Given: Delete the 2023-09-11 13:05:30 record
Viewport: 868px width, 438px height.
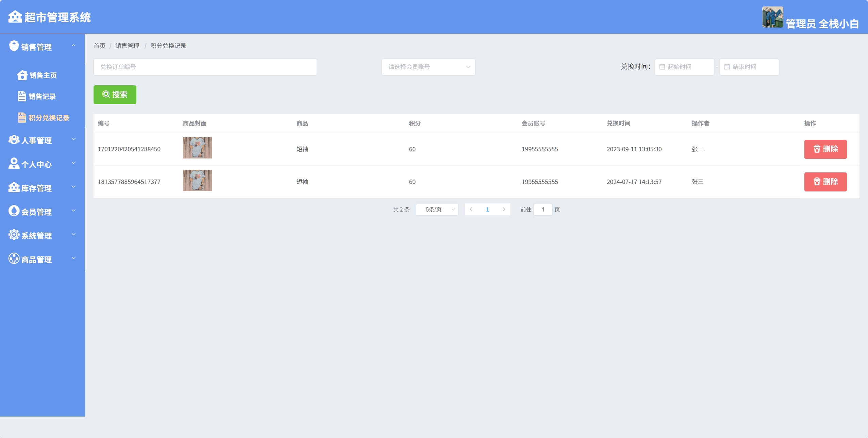Looking at the screenshot, I should coord(825,149).
